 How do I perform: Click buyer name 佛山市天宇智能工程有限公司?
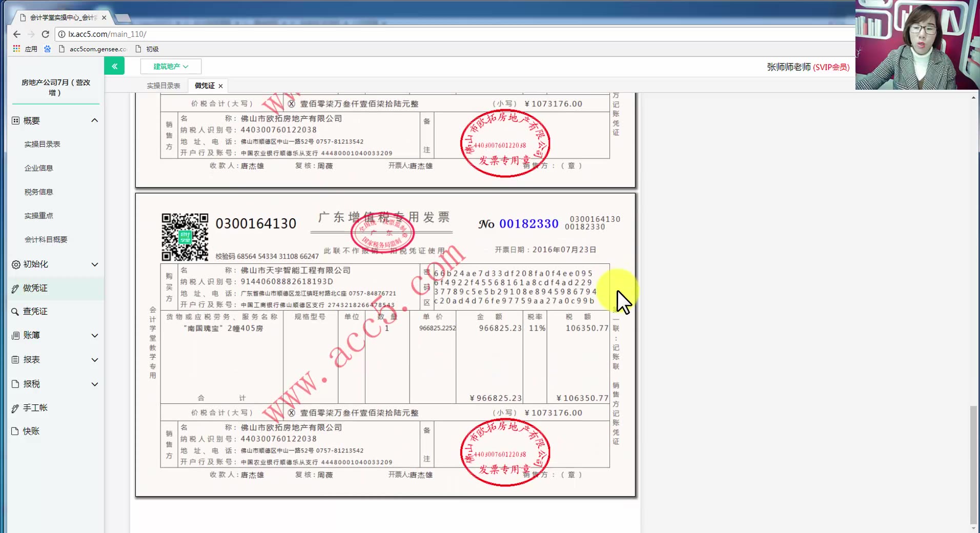[x=295, y=270]
